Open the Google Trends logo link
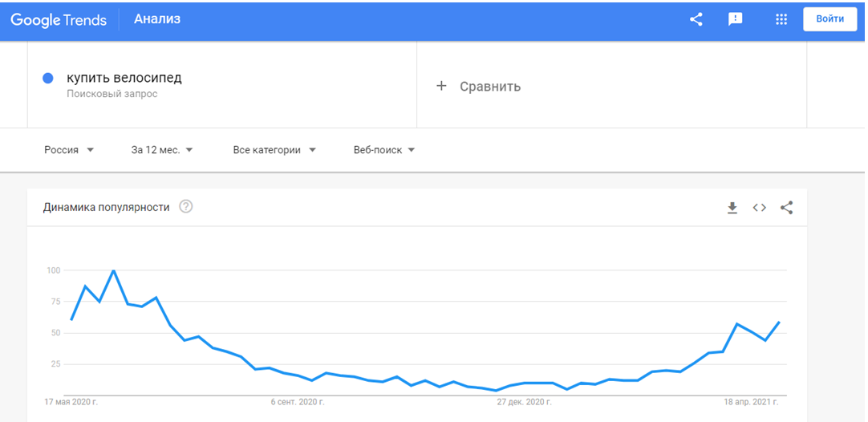Screen dimensions: 868x422 tap(59, 20)
